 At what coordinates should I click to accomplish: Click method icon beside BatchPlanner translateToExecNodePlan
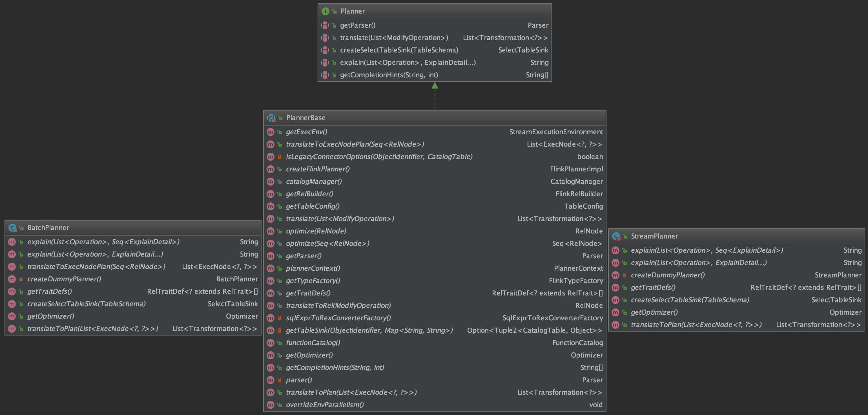(12, 267)
